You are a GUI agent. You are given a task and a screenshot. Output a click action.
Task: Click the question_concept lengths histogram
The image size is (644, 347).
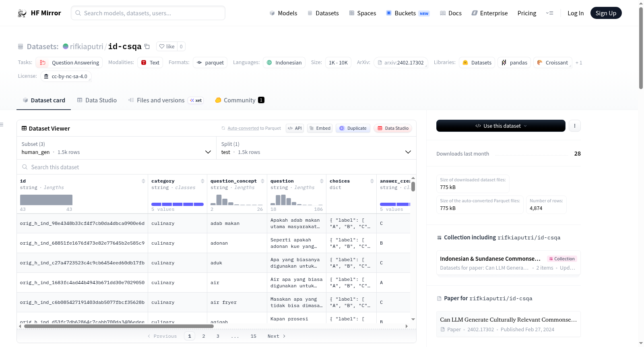pyautogui.click(x=237, y=200)
